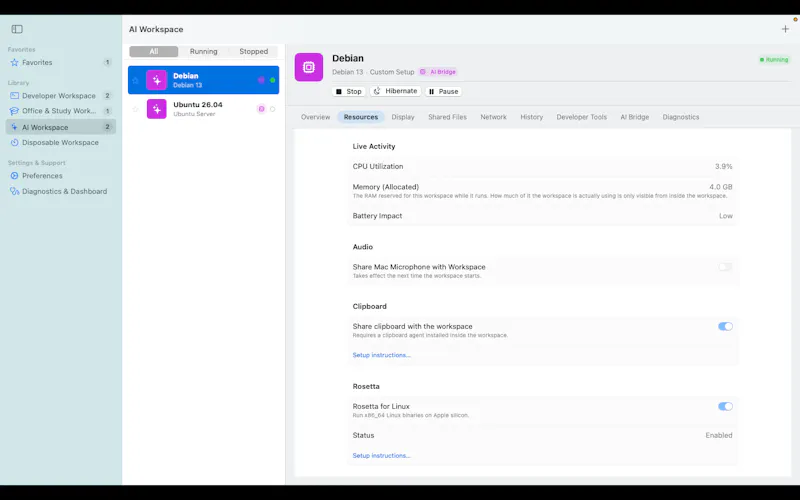The width and height of the screenshot is (800, 500).
Task: Click the AI Workspace window title
Action: point(156,29)
